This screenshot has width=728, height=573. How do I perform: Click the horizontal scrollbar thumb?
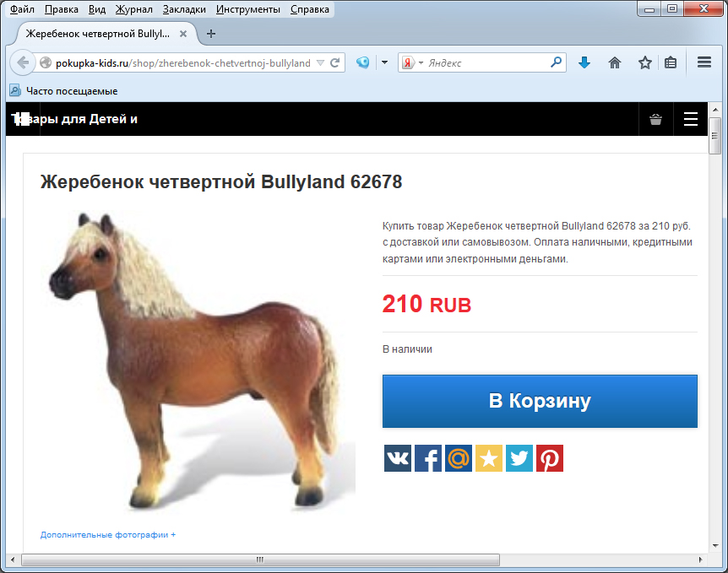pyautogui.click(x=260, y=559)
